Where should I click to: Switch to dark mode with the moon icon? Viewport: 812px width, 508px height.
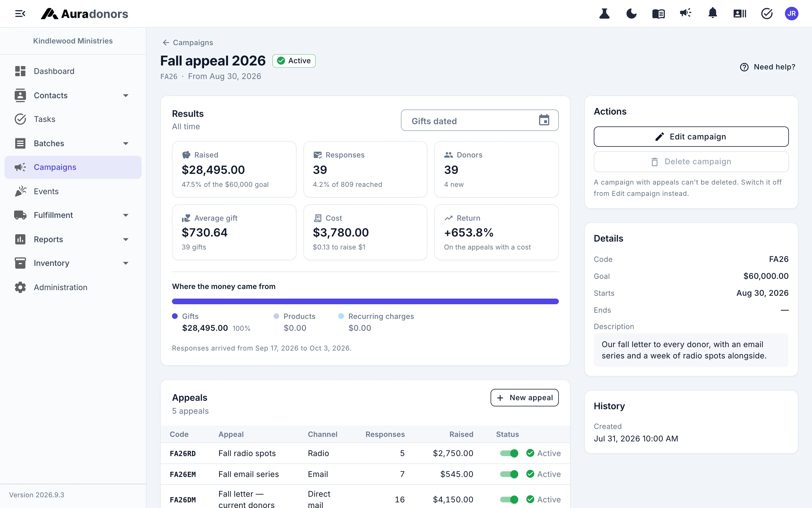point(631,14)
